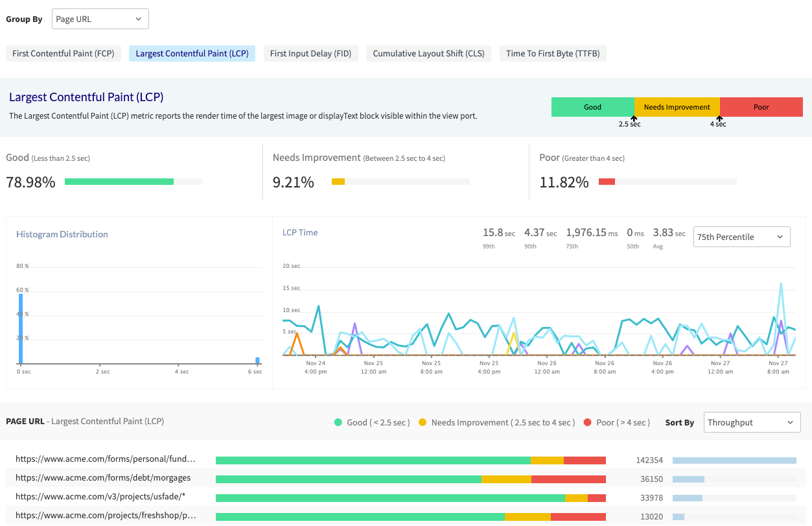812x526 pixels.
Task: Click the throughput value 36150
Action: tap(651, 479)
